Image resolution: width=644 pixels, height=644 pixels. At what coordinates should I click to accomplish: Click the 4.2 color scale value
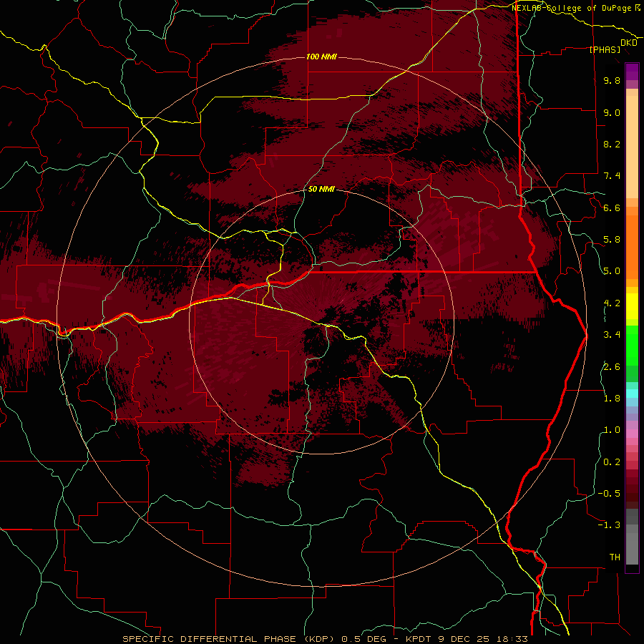pyautogui.click(x=612, y=303)
